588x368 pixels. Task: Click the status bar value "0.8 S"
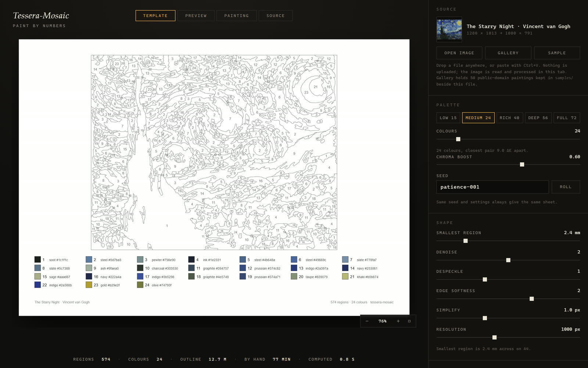[x=347, y=359]
